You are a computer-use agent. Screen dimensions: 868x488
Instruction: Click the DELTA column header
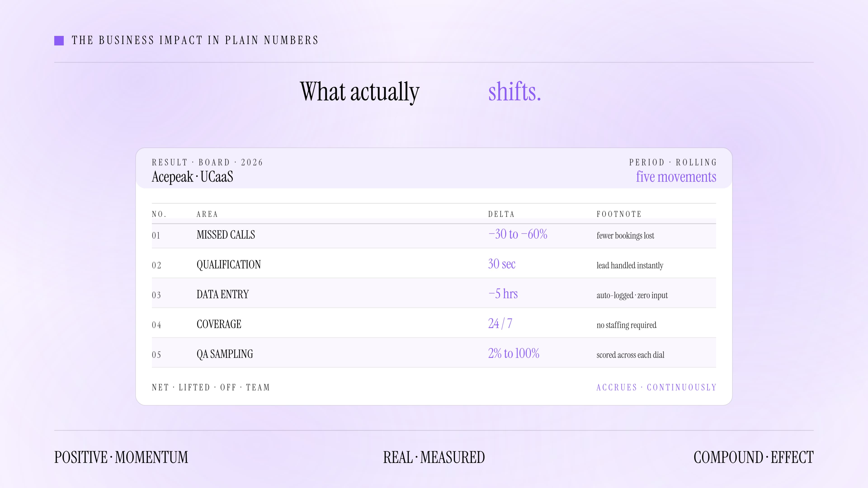(501, 214)
